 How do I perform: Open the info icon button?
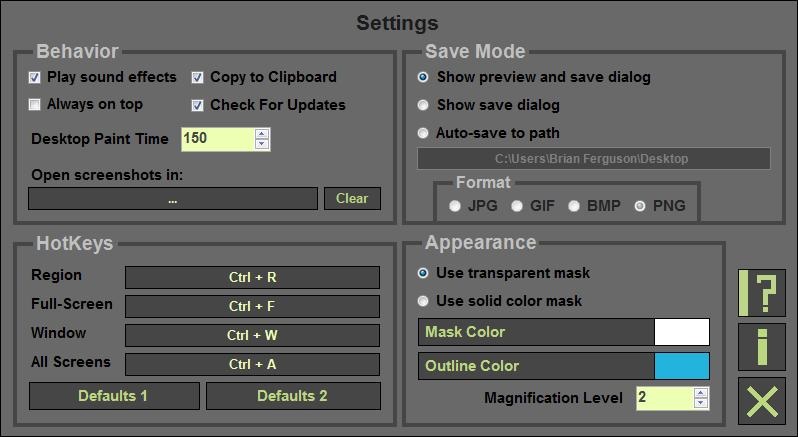[x=762, y=347]
